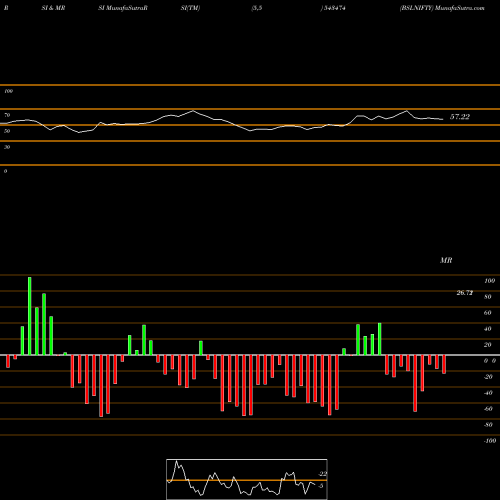500x500 pixels.
Task: Click the -100 label on the MR axis
Action: point(489,441)
